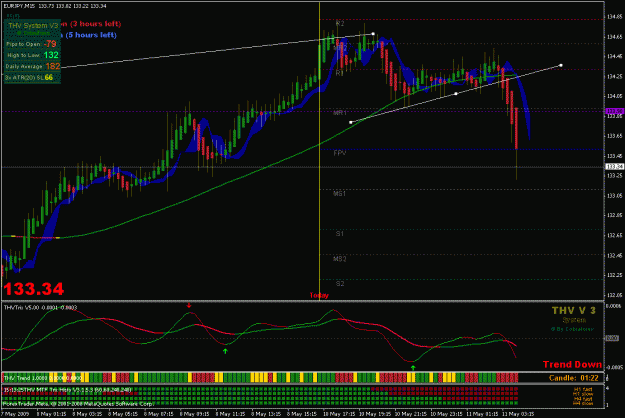Viewport: 625px width, 418px height.
Task: Click the '3x ATR(20) SL 66' readout
Action: point(29,77)
